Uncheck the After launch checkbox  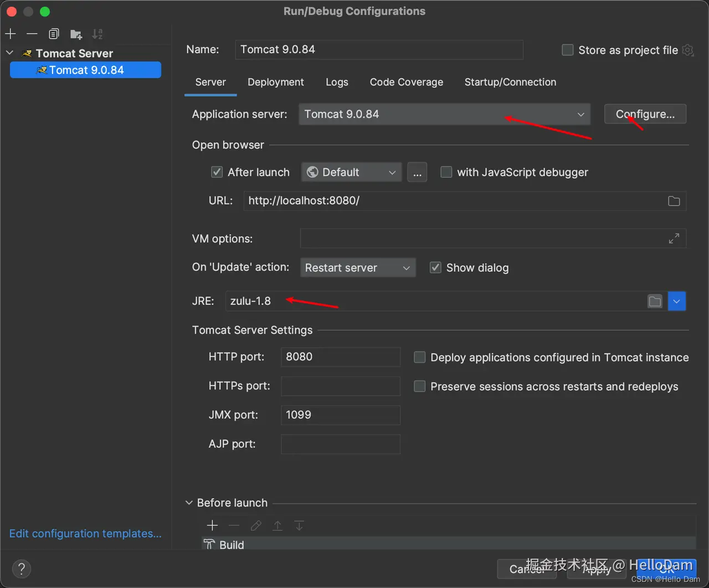(x=217, y=172)
